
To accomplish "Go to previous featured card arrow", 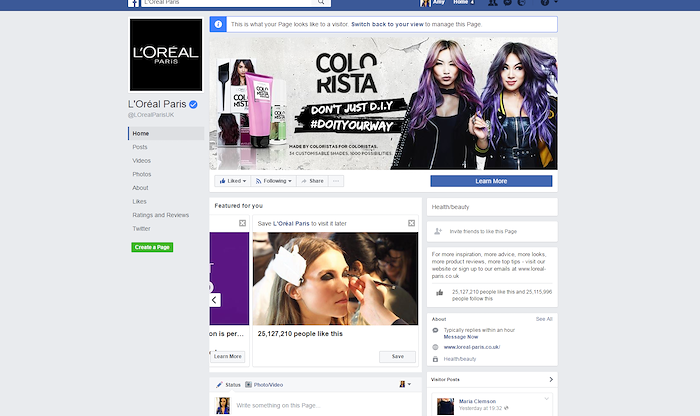I will [215, 300].
